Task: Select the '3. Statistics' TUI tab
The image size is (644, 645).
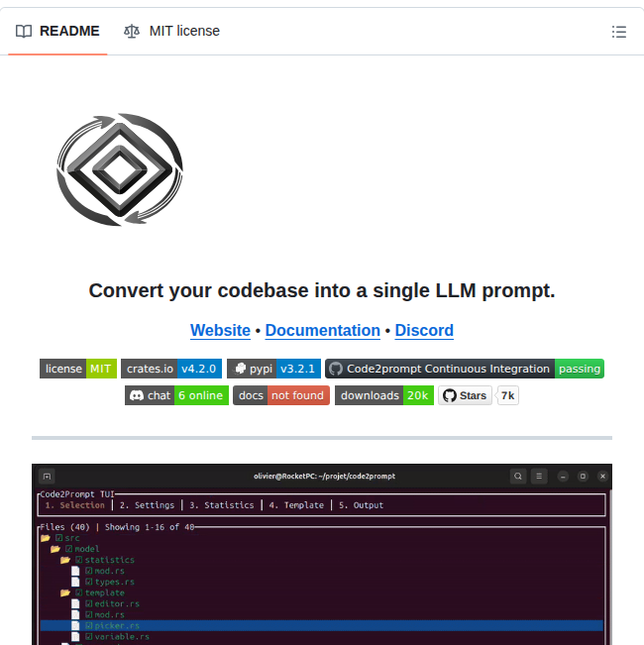Action: point(222,505)
